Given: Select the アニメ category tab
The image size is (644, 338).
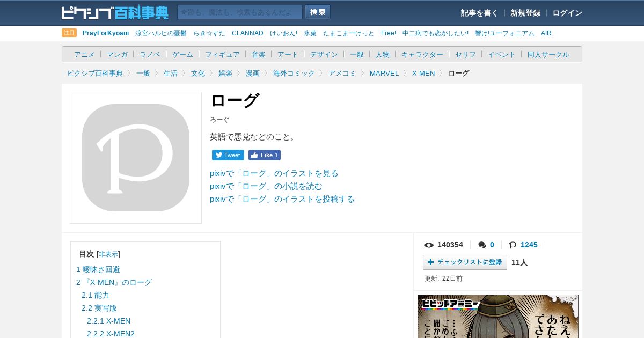Looking at the screenshot, I should tap(84, 54).
